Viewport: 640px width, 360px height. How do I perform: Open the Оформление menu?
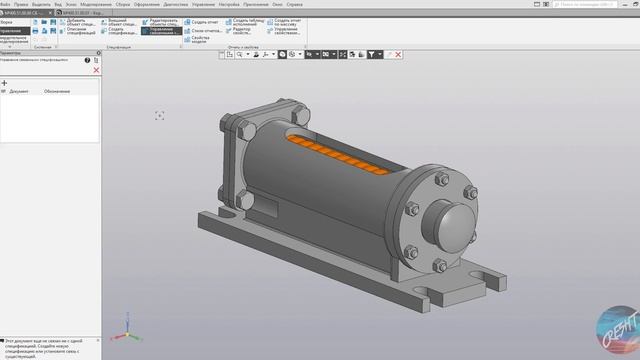147,4
